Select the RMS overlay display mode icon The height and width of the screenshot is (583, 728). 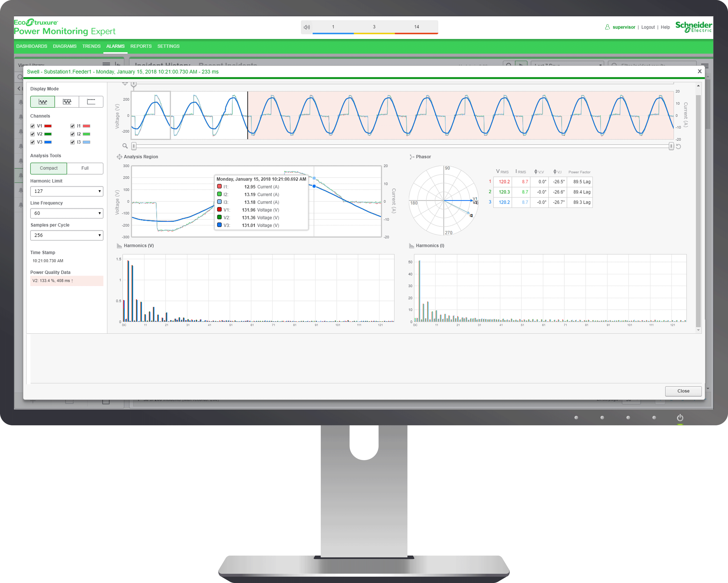pos(67,102)
